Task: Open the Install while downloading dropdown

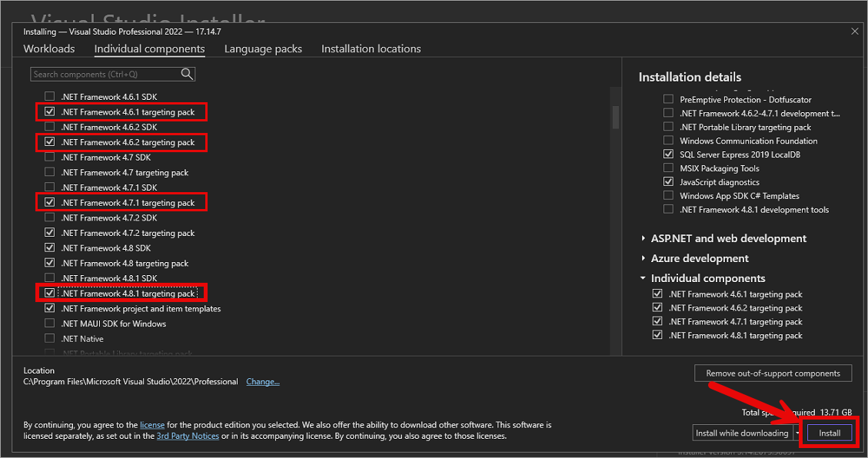Action: [x=798, y=433]
